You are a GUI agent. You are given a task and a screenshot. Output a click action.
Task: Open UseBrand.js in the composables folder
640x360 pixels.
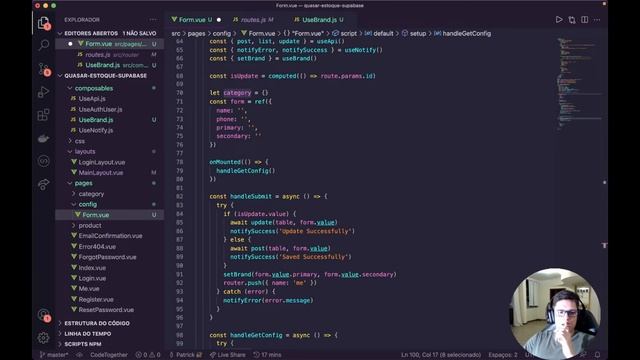tap(96, 120)
